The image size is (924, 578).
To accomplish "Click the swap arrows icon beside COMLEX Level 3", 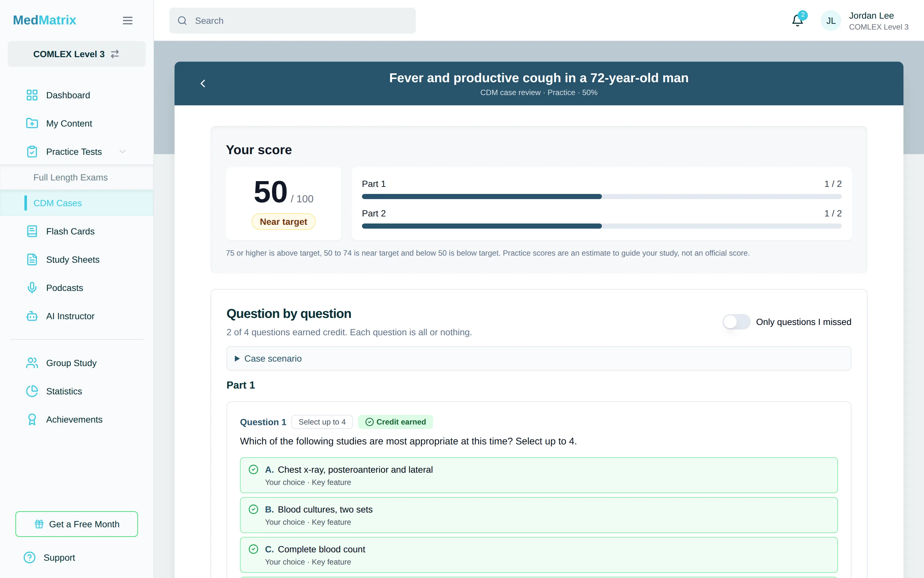I will (x=115, y=54).
